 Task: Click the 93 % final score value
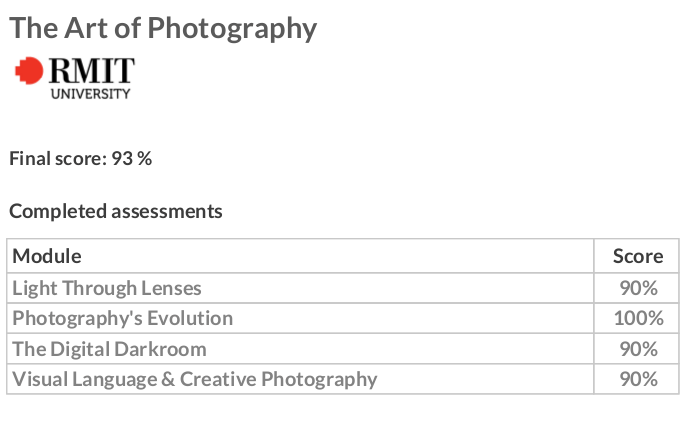pyautogui.click(x=130, y=158)
